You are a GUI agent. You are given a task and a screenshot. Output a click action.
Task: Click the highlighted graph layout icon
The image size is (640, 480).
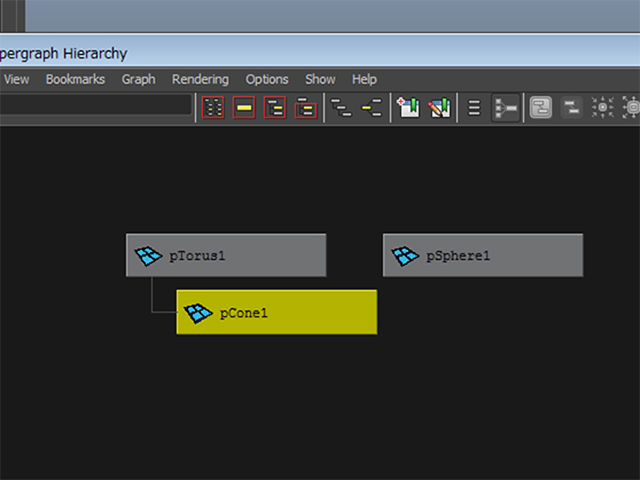506,108
